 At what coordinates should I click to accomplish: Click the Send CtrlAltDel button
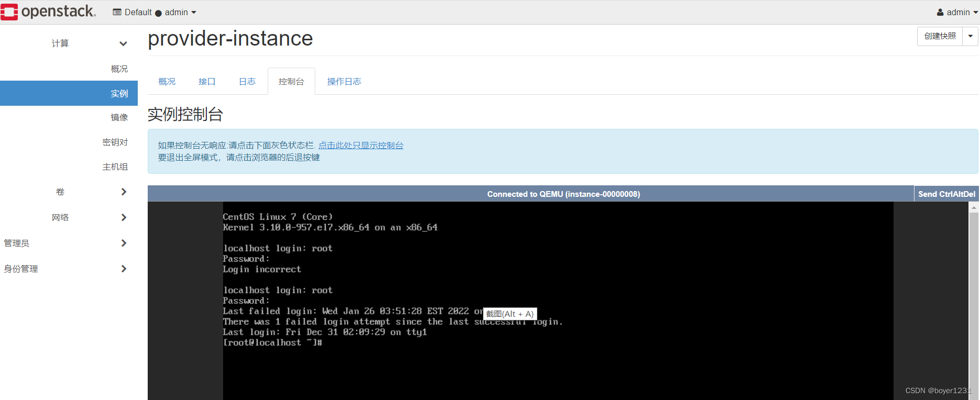946,194
